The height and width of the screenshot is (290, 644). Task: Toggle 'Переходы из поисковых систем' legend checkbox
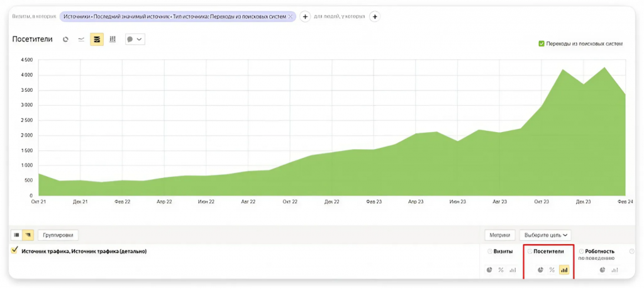(541, 43)
